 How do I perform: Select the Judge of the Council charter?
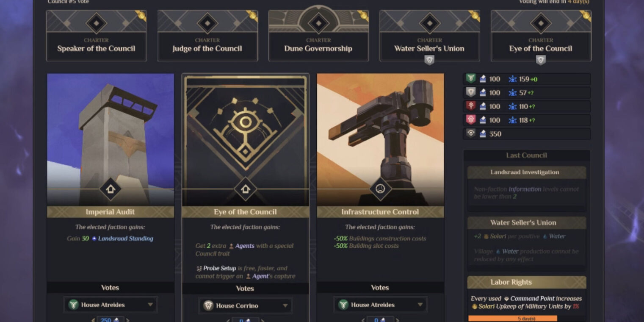207,36
